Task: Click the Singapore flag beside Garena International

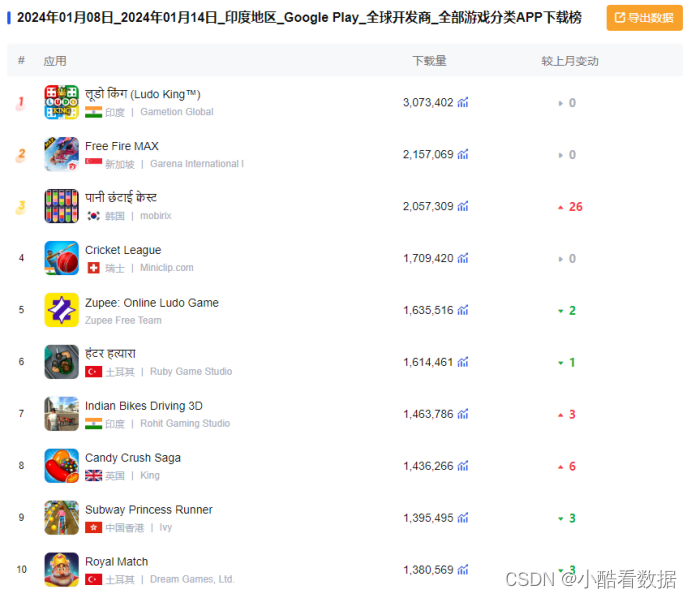Action: tap(94, 164)
